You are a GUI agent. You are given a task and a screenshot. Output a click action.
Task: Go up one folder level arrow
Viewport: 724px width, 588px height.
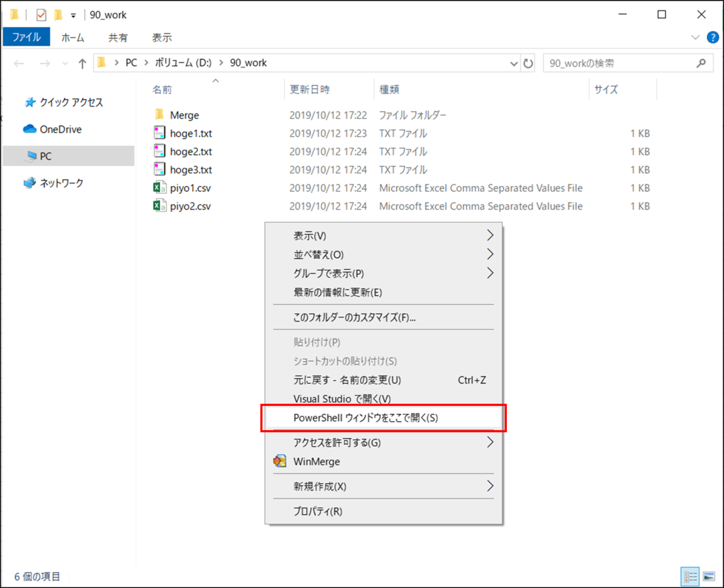pyautogui.click(x=83, y=63)
